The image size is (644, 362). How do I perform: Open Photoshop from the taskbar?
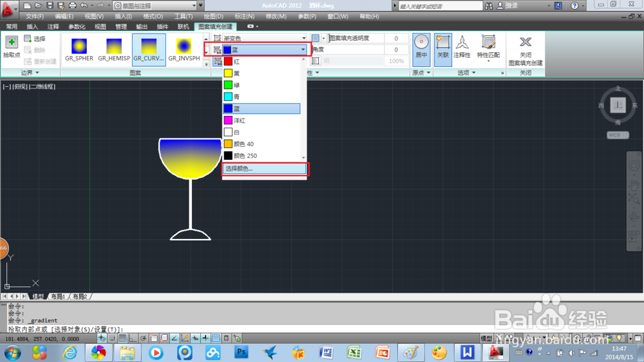(x=241, y=352)
